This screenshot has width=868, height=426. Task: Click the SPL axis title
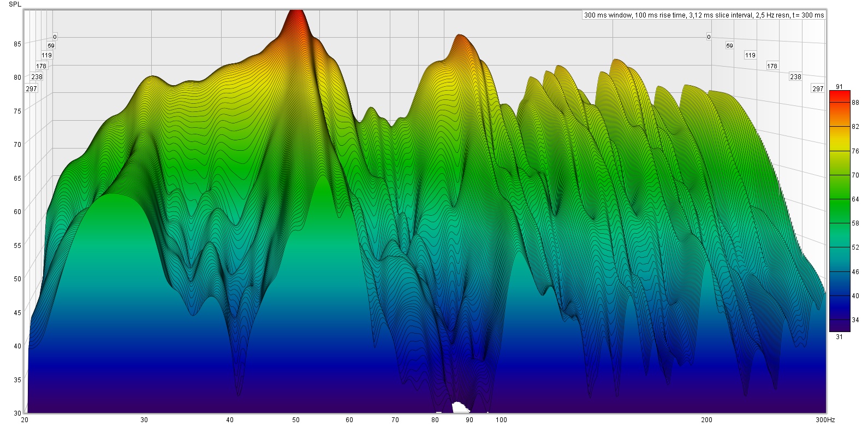tap(16, 4)
